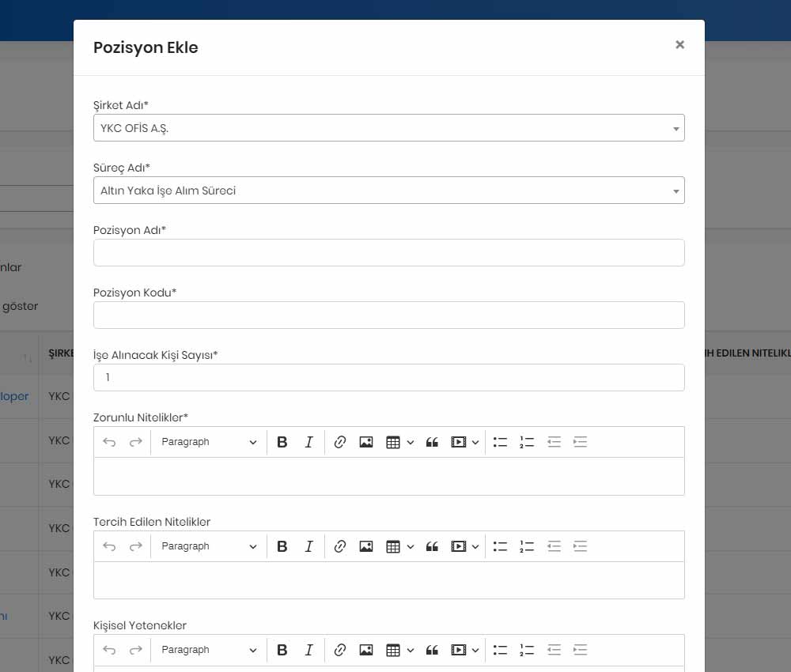Insert link in Zorunlu Nitelikler editor
The width and height of the screenshot is (791, 672).
coord(339,442)
